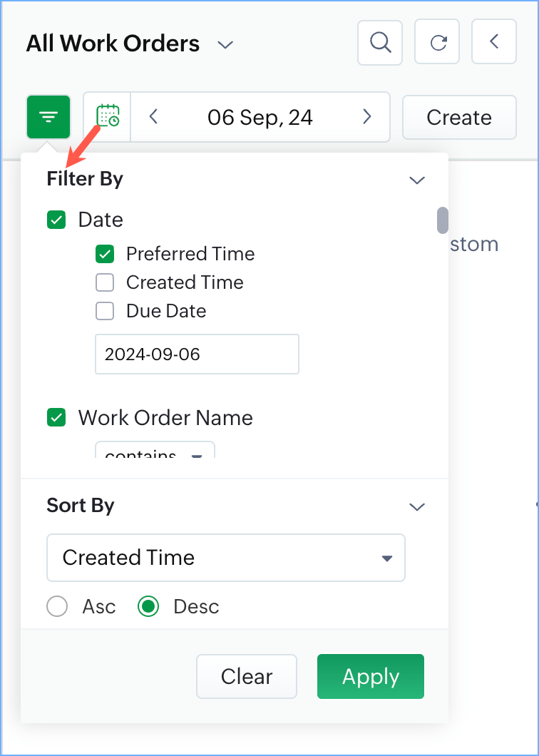Go to the previous date arrow
Image resolution: width=539 pixels, height=756 pixels.
(153, 117)
